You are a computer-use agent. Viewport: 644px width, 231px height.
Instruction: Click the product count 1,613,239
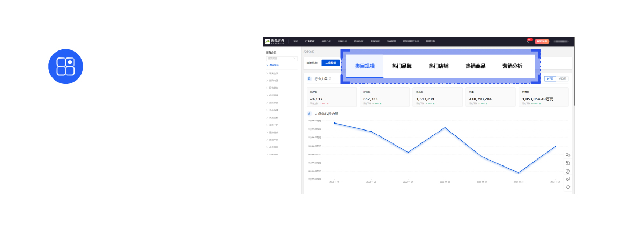point(425,99)
